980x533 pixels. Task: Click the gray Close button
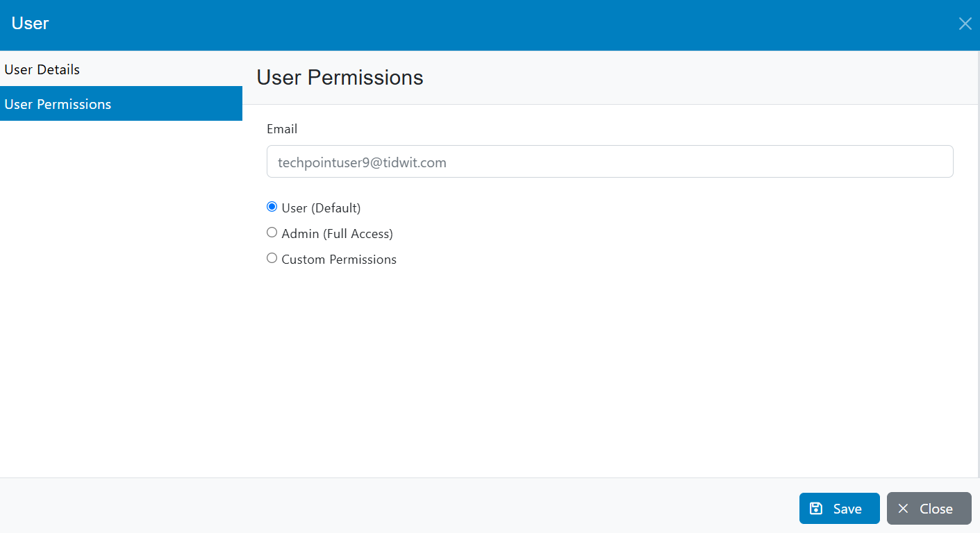(x=929, y=509)
